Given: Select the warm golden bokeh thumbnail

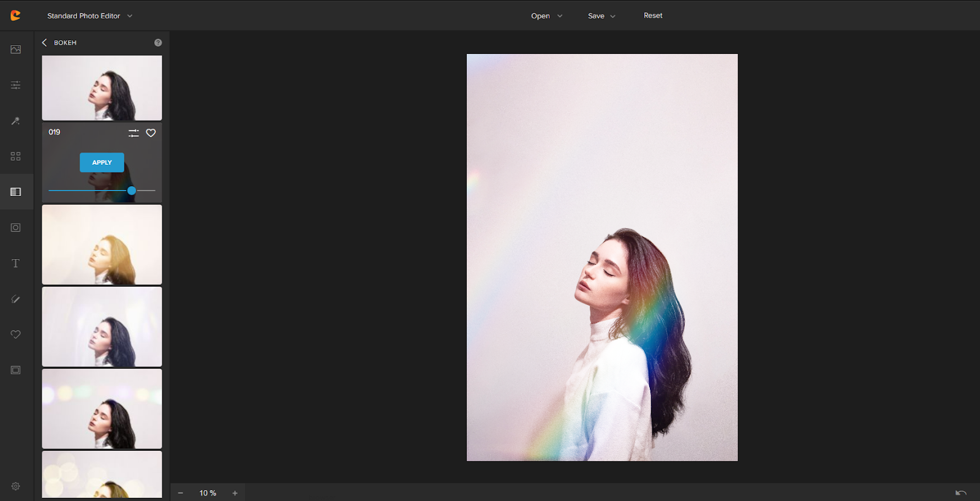Looking at the screenshot, I should pos(102,244).
